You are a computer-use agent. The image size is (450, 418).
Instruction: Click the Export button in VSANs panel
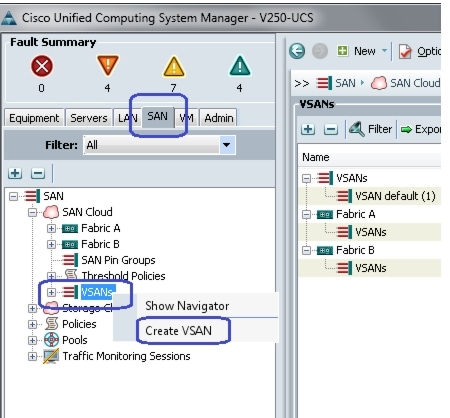point(421,129)
